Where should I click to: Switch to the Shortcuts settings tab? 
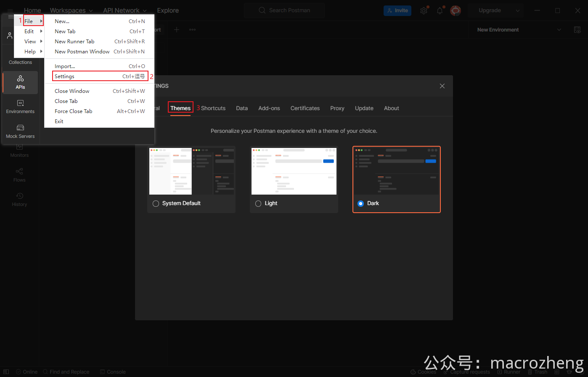(213, 108)
